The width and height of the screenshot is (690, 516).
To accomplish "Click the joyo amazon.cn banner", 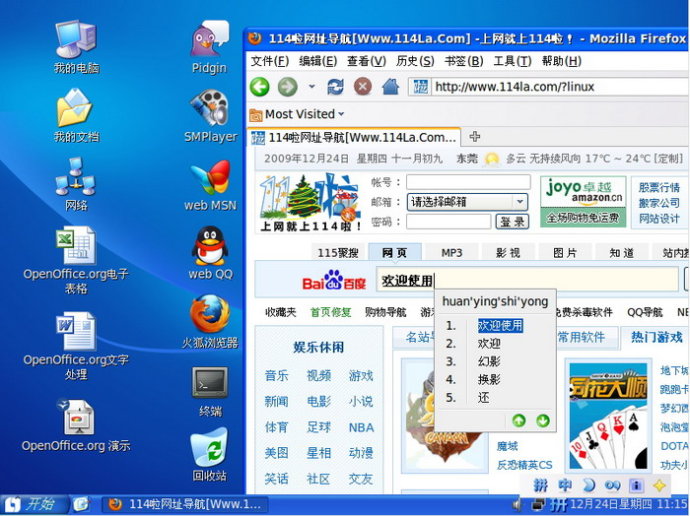I will [x=584, y=202].
